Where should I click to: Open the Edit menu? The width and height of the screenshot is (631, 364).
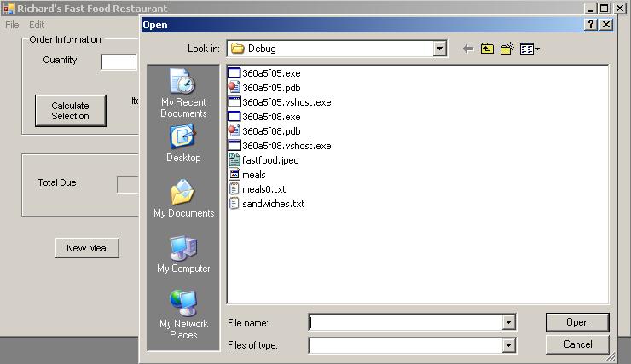click(37, 25)
